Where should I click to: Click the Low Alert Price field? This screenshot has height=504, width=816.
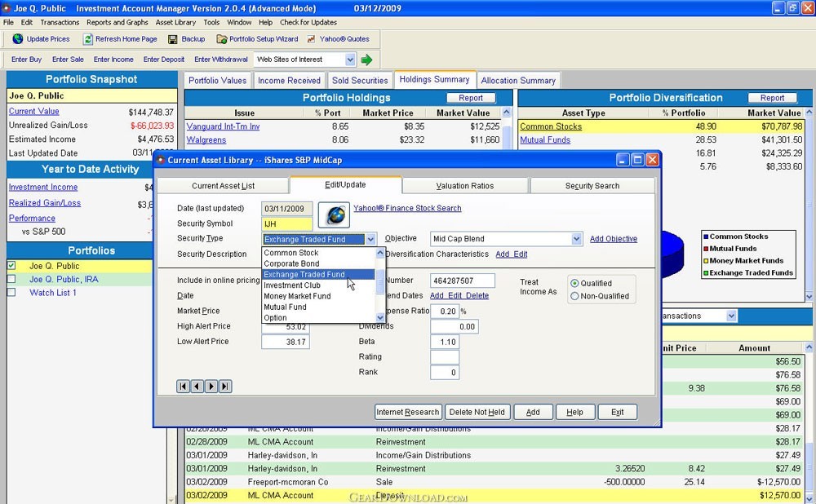click(286, 342)
